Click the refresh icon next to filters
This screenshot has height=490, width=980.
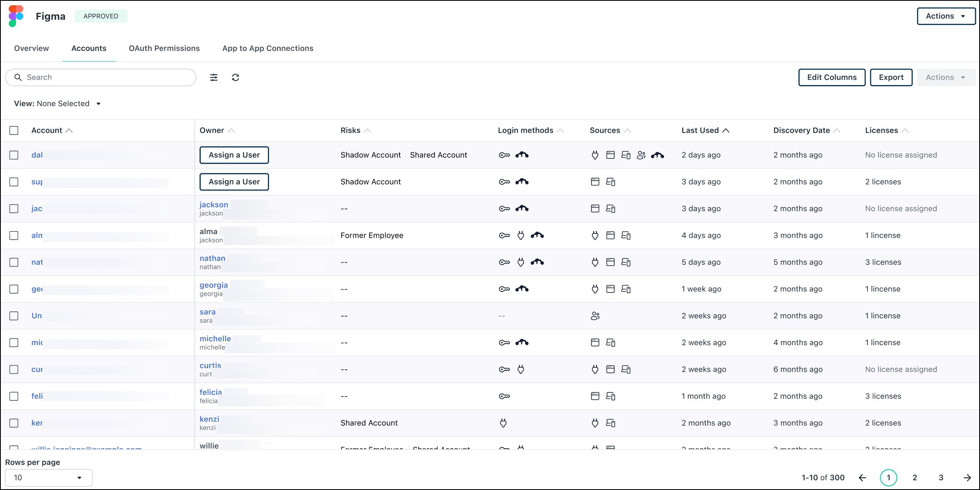coord(235,77)
